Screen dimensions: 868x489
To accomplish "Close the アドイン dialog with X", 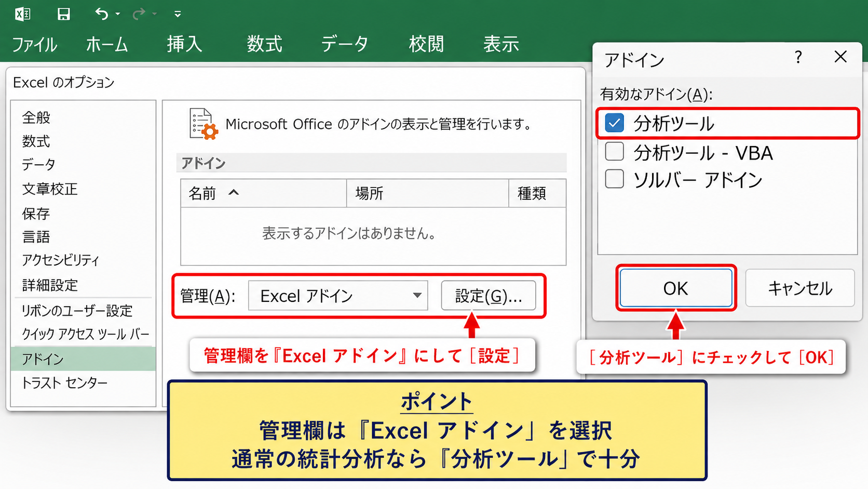I will tap(840, 57).
